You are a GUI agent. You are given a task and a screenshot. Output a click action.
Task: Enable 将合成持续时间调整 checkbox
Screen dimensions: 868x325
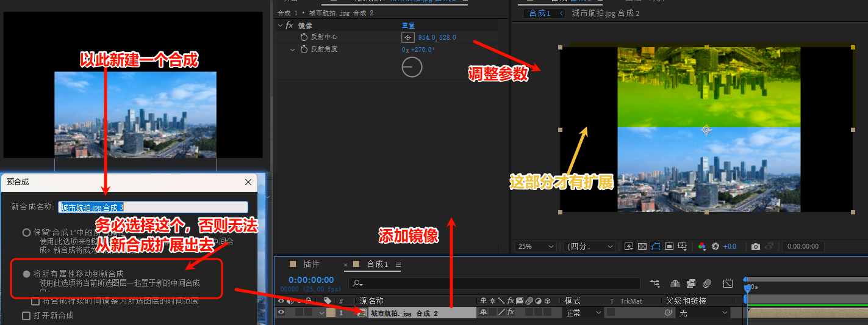coord(35,301)
